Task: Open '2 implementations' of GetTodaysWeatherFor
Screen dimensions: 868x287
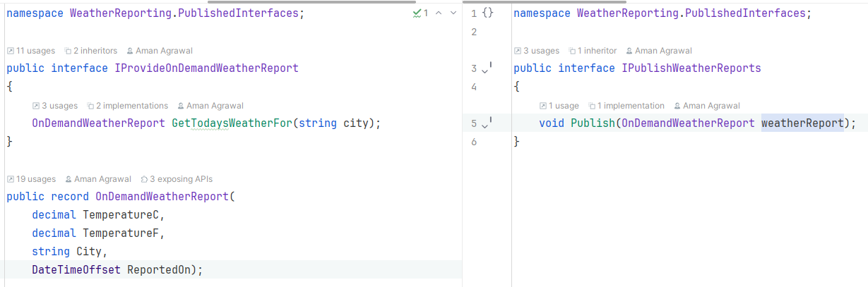Action: (132, 106)
